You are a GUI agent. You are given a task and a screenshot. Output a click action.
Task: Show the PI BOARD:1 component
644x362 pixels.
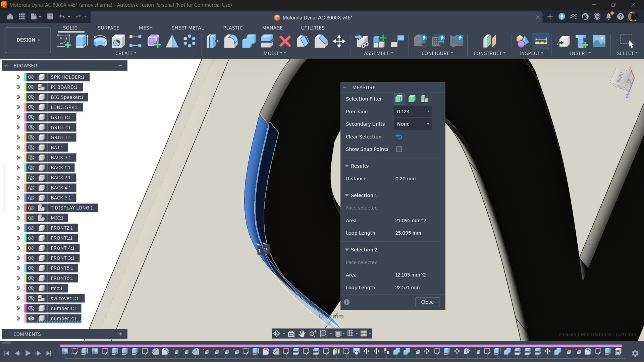31,87
